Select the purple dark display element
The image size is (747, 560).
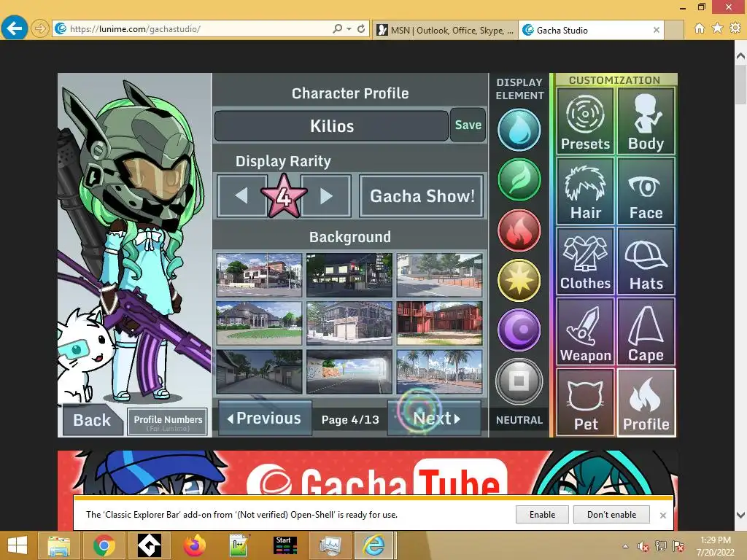click(519, 330)
